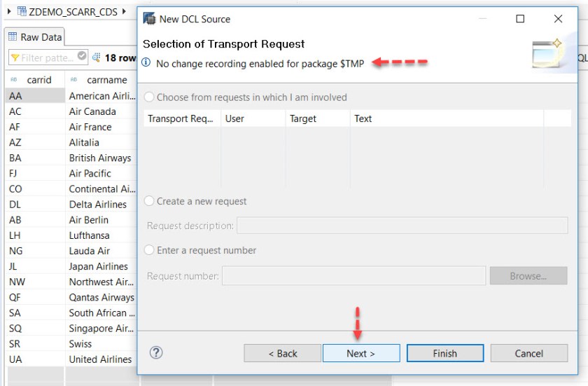The height and width of the screenshot is (386, 588).
Task: Click the Next button
Action: 360,353
